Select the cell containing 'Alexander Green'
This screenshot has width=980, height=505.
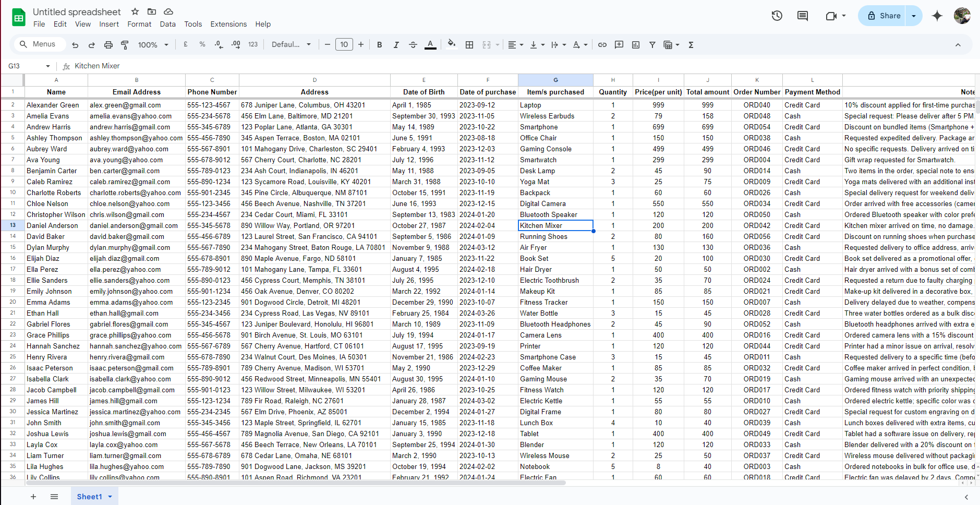click(56, 105)
